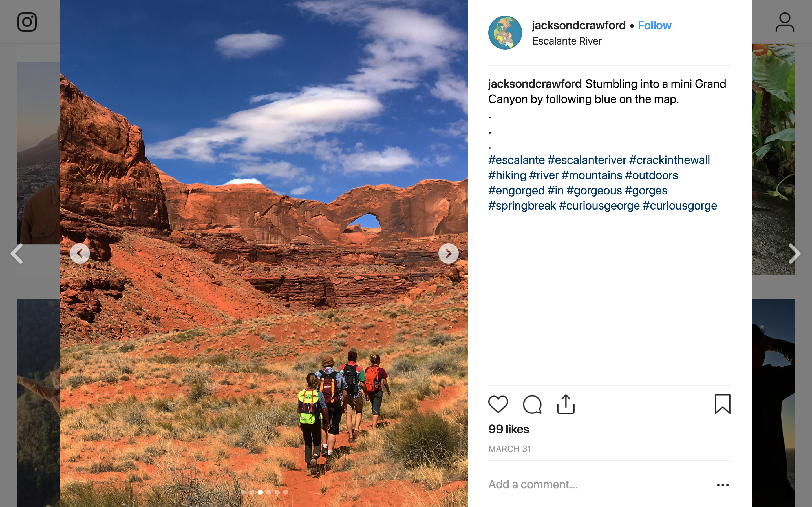
Task: Click the jacksondcrawford profile avatar
Action: pos(505,32)
